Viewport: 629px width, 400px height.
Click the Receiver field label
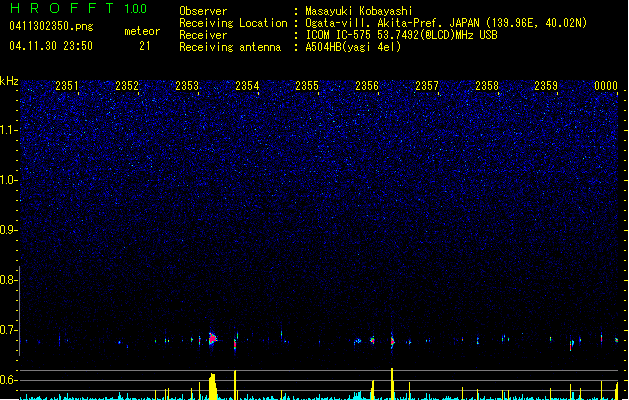[203, 35]
